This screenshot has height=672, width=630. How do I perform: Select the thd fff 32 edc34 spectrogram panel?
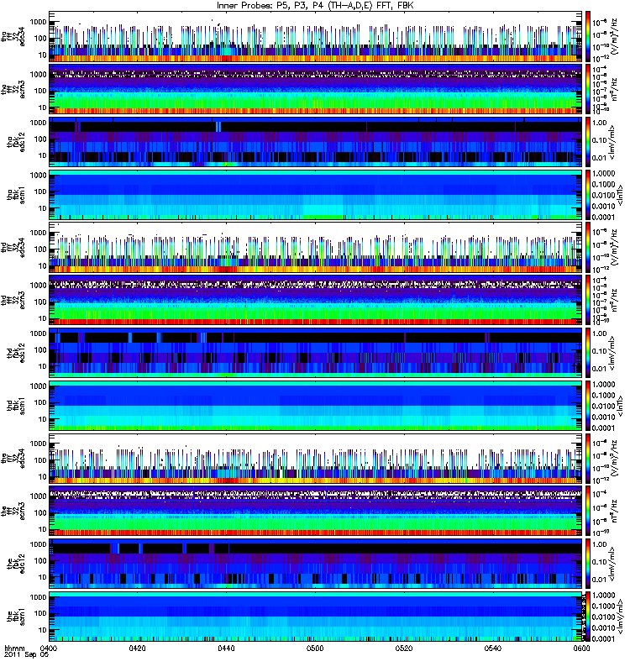tap(316, 248)
